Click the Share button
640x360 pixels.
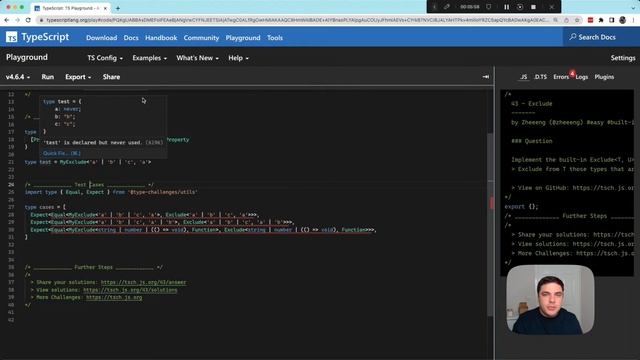[111, 77]
